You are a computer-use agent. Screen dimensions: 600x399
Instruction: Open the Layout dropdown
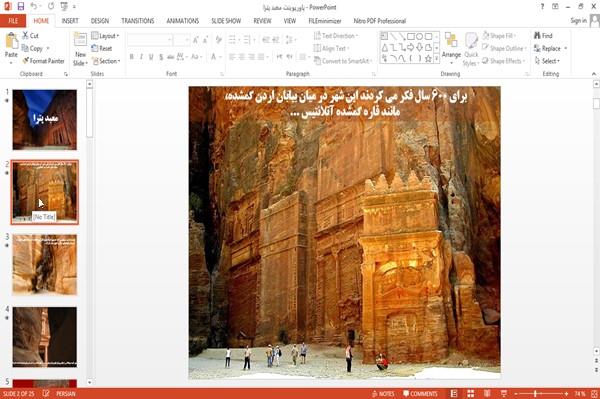[106, 36]
